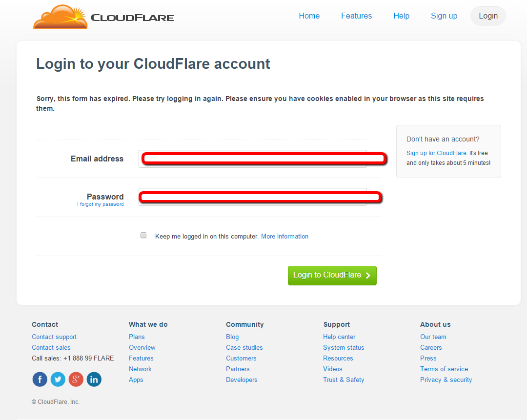
Task: Click the CloudFlare logo
Action: 103,17
